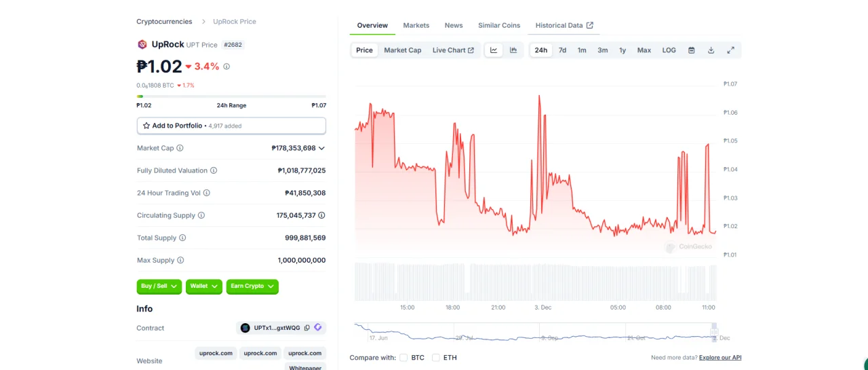The height and width of the screenshot is (370, 868).
Task: Click the ₱178,353,698 market cap value
Action: 294,148
